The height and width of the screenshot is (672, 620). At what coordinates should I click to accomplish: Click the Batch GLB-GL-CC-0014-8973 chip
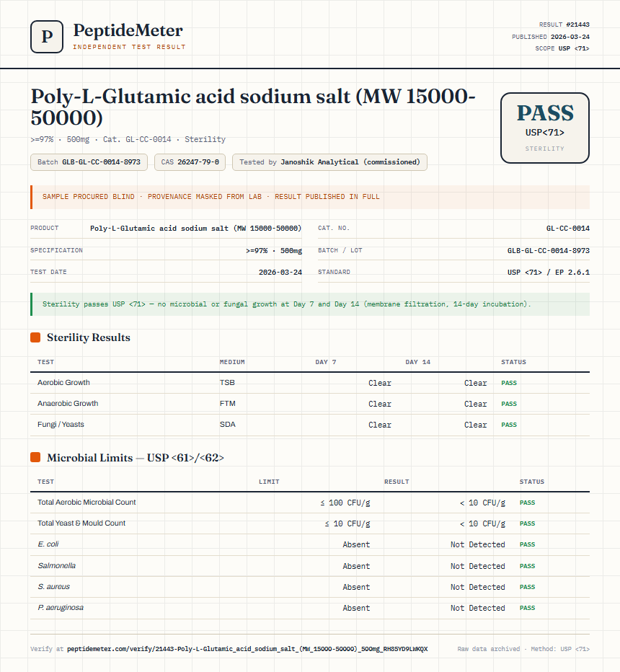coord(89,162)
